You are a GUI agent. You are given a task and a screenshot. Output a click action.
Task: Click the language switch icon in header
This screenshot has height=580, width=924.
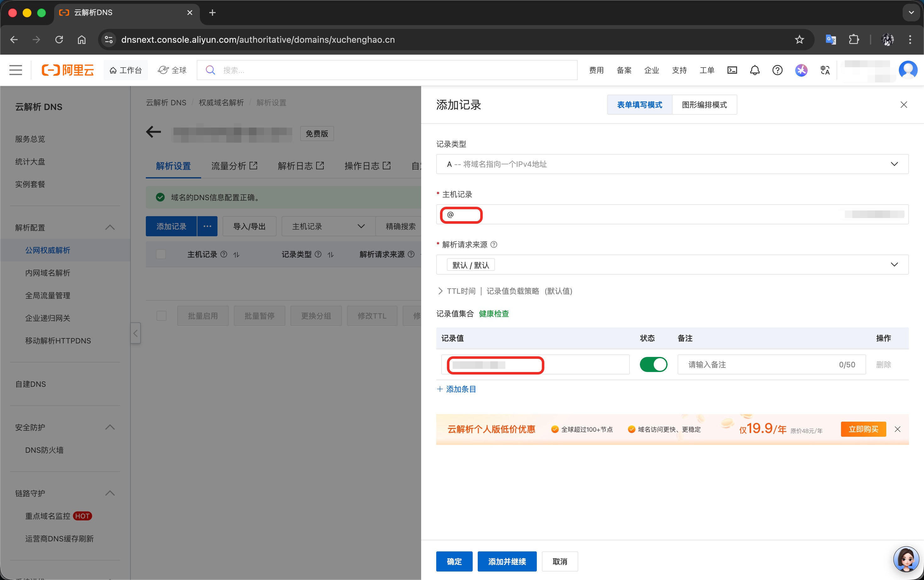[825, 70]
